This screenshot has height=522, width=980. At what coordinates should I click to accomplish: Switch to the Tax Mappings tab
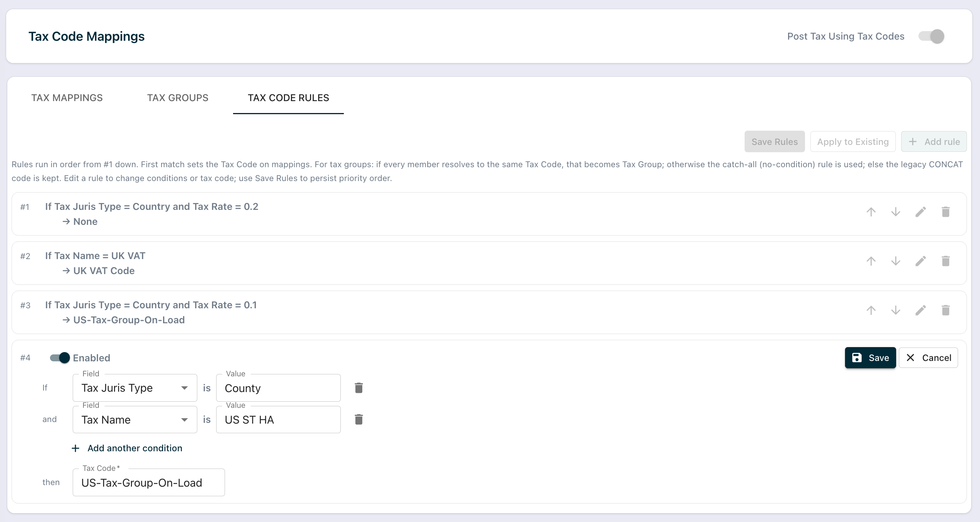click(67, 98)
